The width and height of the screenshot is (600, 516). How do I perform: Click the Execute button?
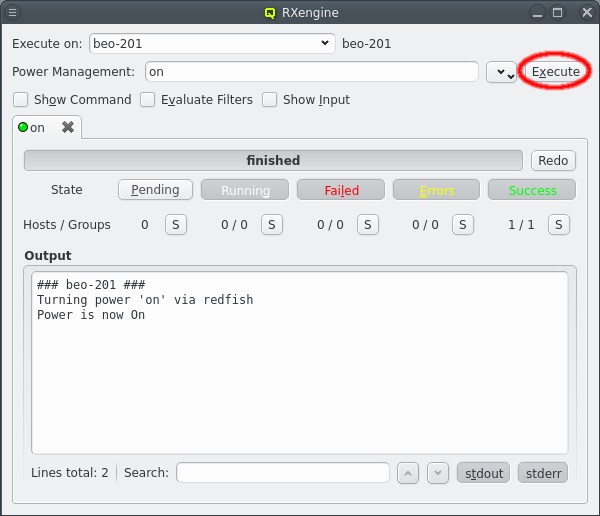pyautogui.click(x=556, y=72)
